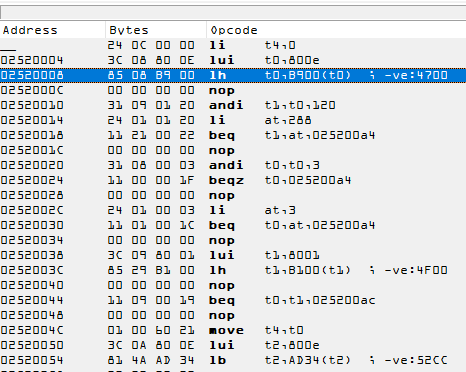Click bytes 81 4A AD 34
This screenshot has width=466, height=372.
point(151,360)
